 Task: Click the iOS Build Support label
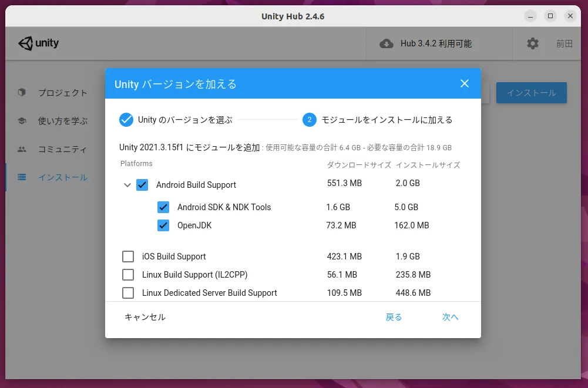(174, 257)
